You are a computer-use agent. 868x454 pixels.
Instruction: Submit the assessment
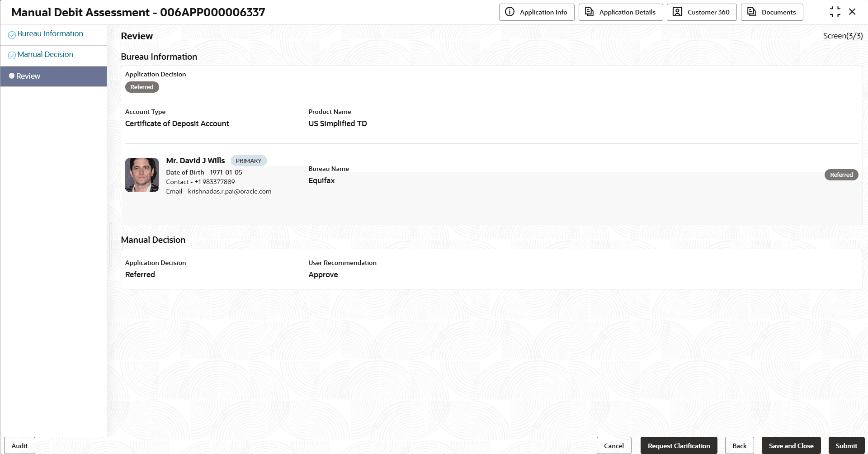pyautogui.click(x=846, y=445)
